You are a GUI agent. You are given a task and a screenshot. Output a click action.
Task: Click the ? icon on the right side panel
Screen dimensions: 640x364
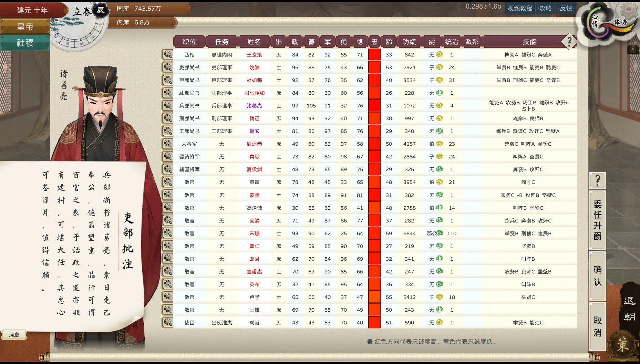click(598, 180)
